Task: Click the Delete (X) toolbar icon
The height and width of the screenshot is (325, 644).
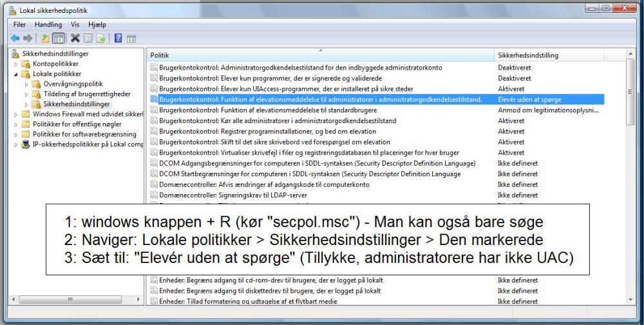Action: [75, 38]
